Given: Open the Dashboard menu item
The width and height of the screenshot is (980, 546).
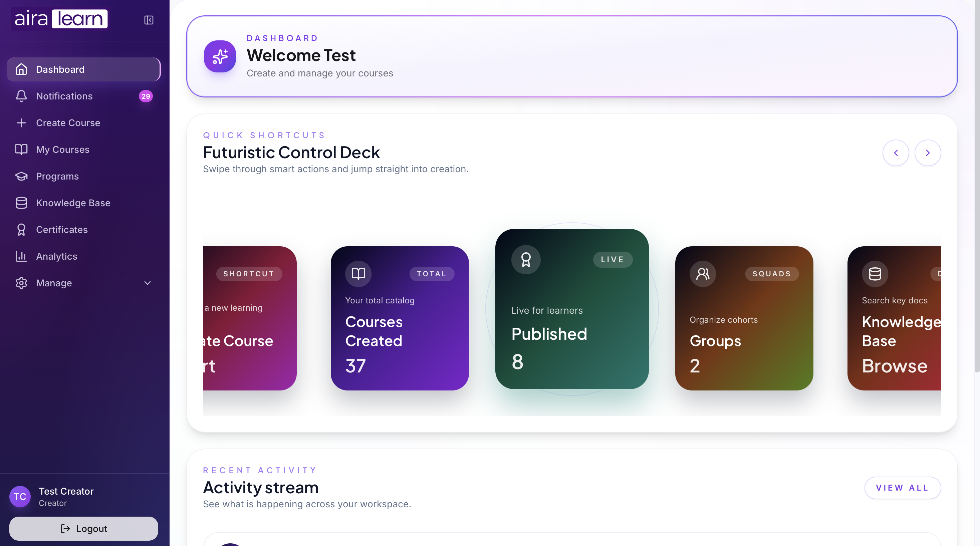Looking at the screenshot, I should [84, 69].
